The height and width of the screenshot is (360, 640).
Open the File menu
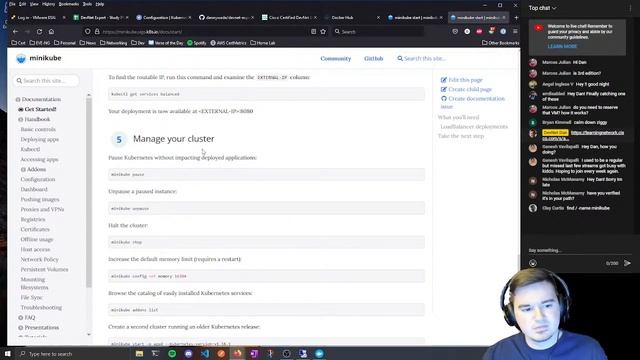tap(12, 4)
